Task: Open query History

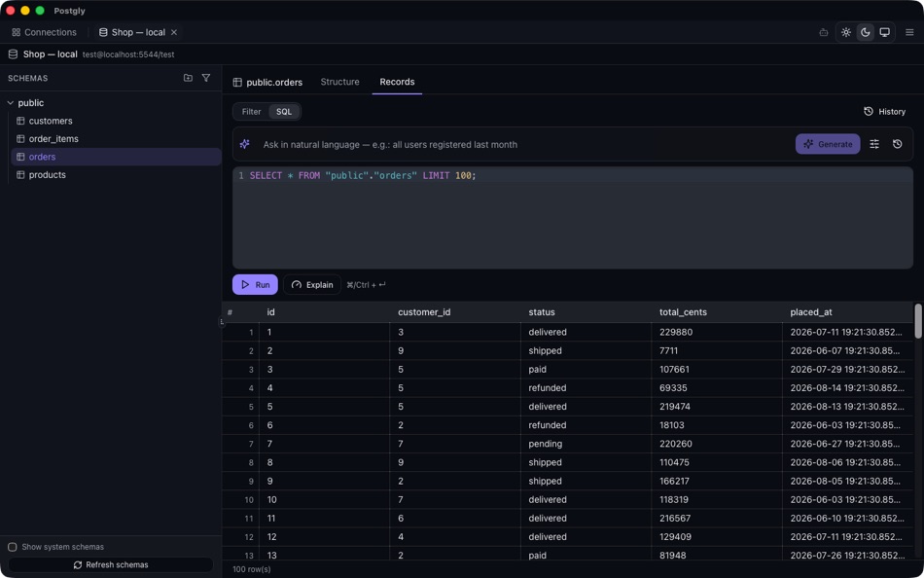Action: click(884, 112)
